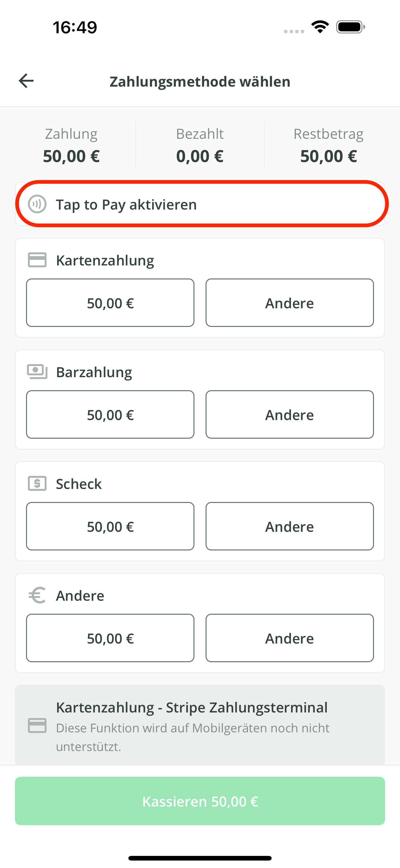This screenshot has width=400, height=868.
Task: Click the contactless Tap to Pay icon
Action: click(x=37, y=204)
